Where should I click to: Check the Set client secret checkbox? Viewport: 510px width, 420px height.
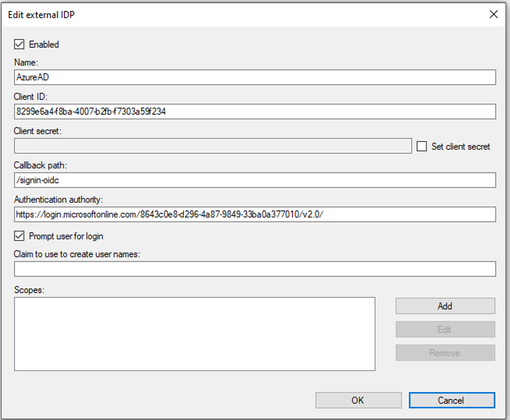click(x=422, y=146)
